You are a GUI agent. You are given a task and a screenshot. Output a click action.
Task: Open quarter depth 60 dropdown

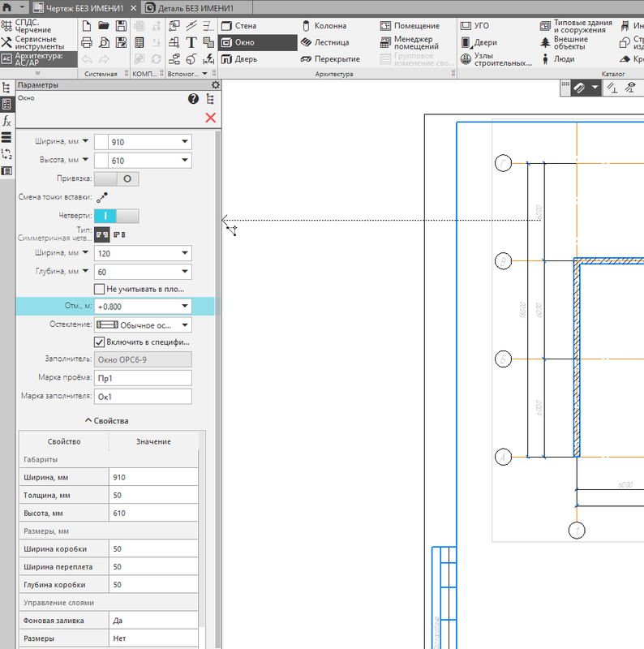(x=185, y=272)
